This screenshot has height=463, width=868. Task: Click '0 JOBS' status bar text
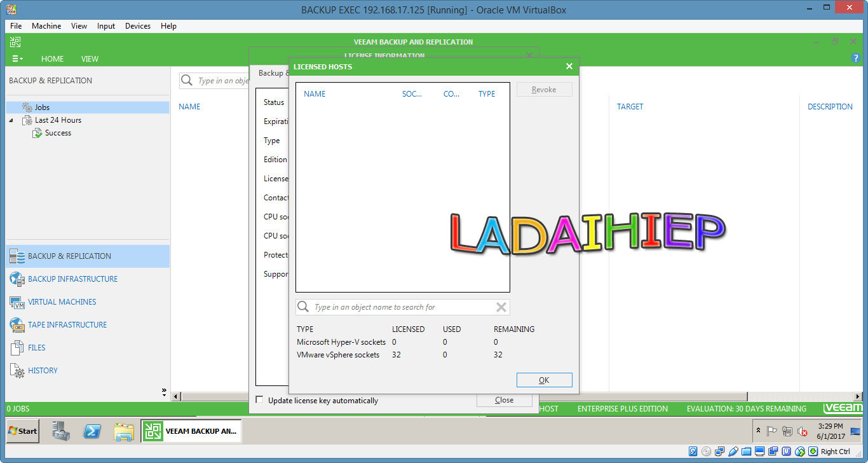click(18, 409)
